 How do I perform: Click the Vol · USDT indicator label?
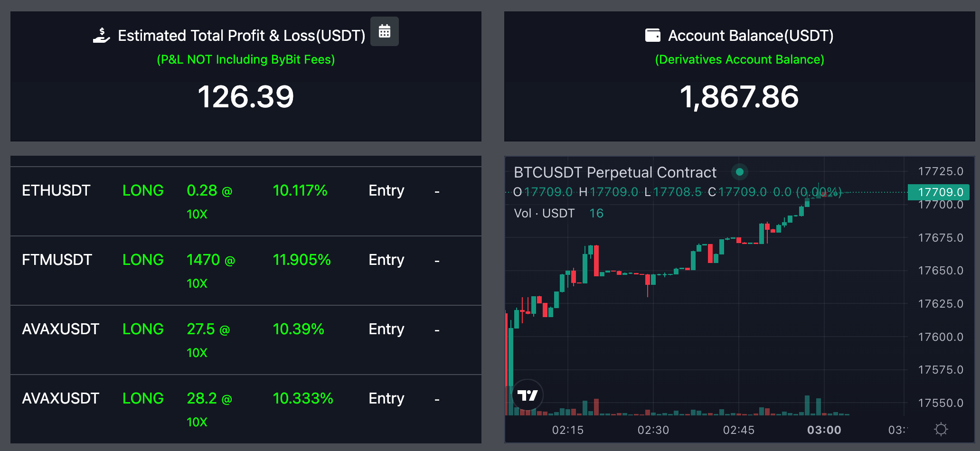click(x=544, y=213)
